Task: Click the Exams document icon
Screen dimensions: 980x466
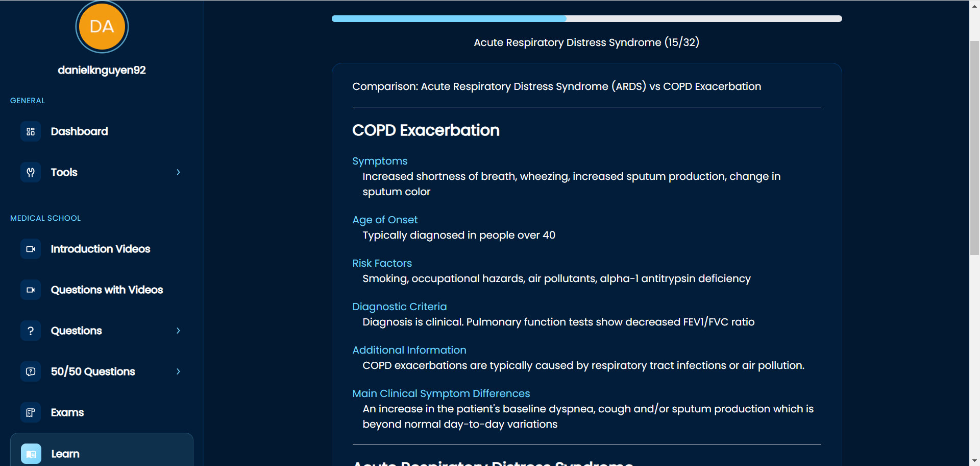Action: [31, 412]
